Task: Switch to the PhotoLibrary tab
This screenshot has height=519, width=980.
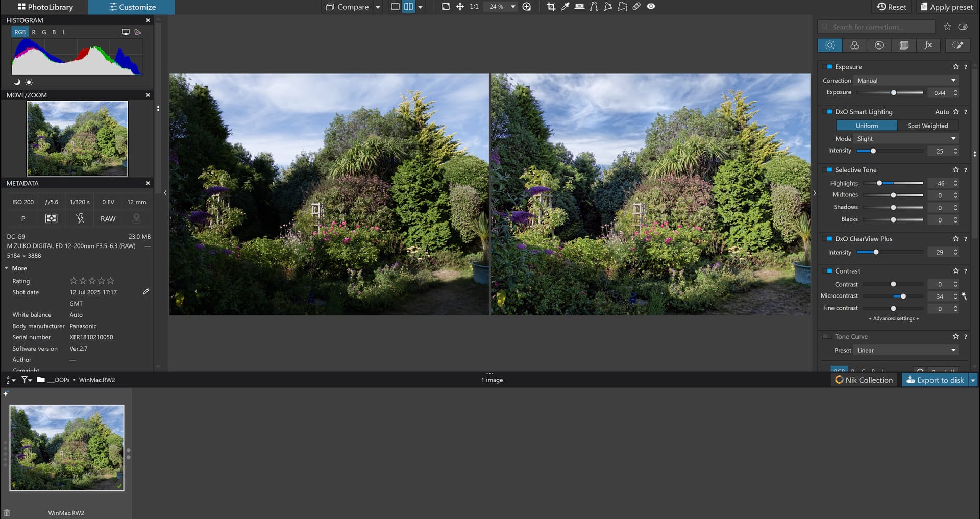Action: coord(45,7)
